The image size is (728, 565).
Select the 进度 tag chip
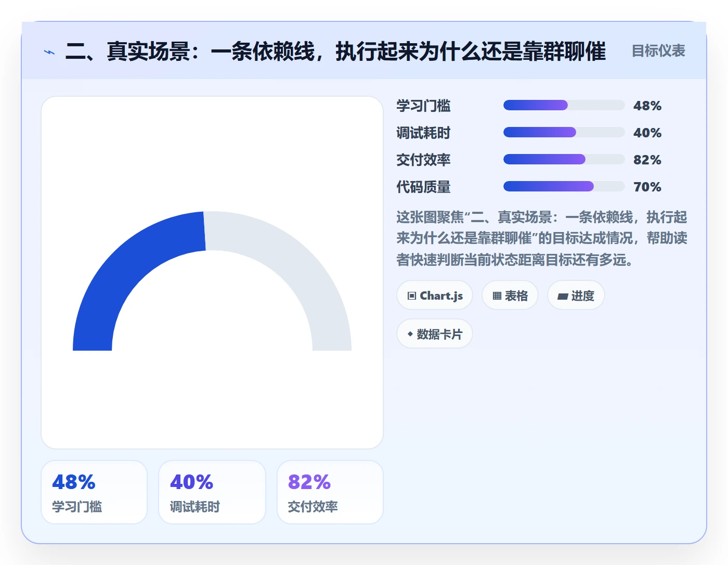click(x=576, y=296)
